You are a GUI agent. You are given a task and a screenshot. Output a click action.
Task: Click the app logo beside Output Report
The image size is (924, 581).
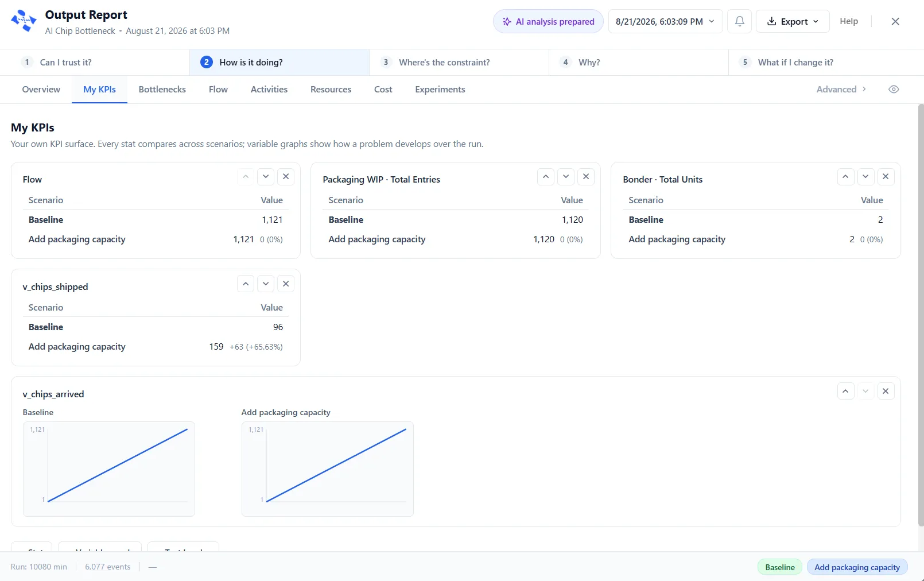click(24, 21)
